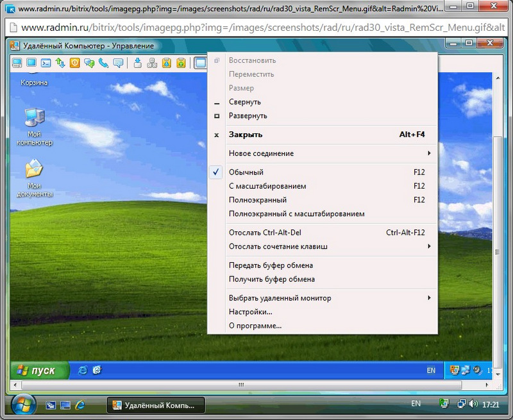Choose Получить буфер обмена menu item
The image size is (513, 420).
coord(323,279)
